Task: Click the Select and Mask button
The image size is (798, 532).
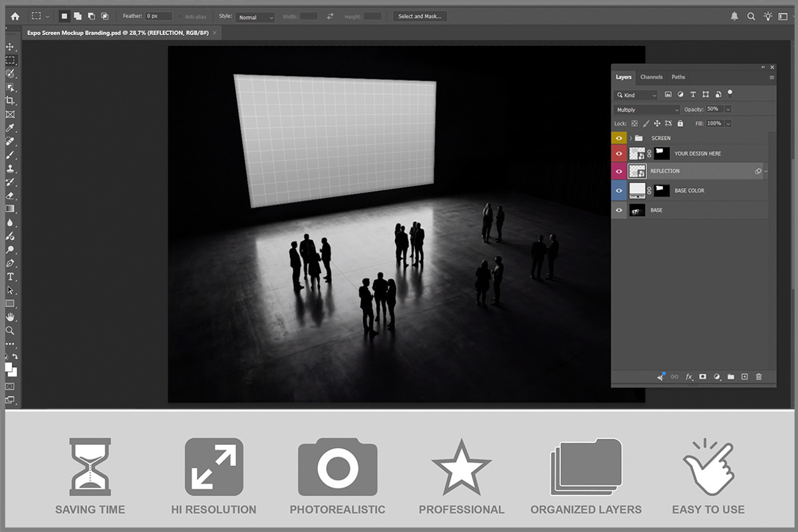Action: pyautogui.click(x=420, y=16)
